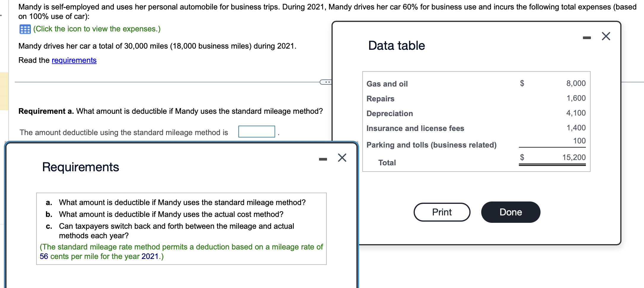Select the 'Gas and oil' row label
Screen dimensions: 644x288
click(x=387, y=84)
